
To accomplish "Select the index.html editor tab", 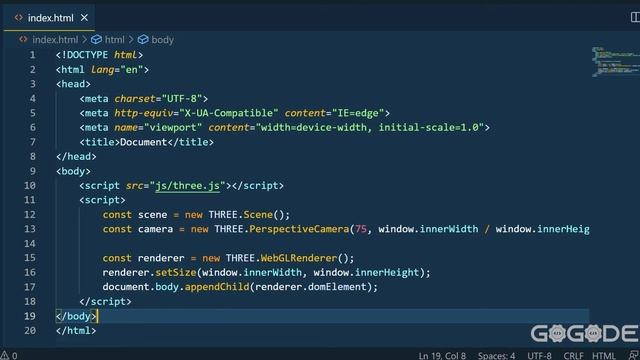I will [x=49, y=18].
